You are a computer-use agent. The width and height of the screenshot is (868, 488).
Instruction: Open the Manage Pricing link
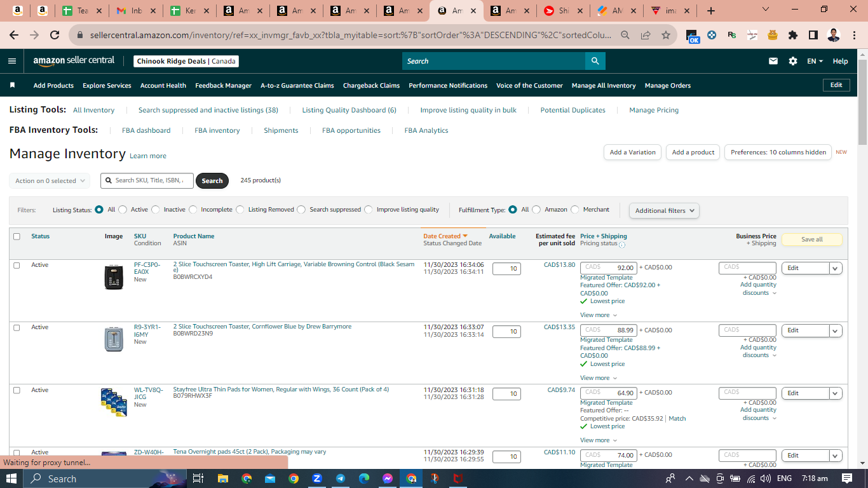(654, 110)
